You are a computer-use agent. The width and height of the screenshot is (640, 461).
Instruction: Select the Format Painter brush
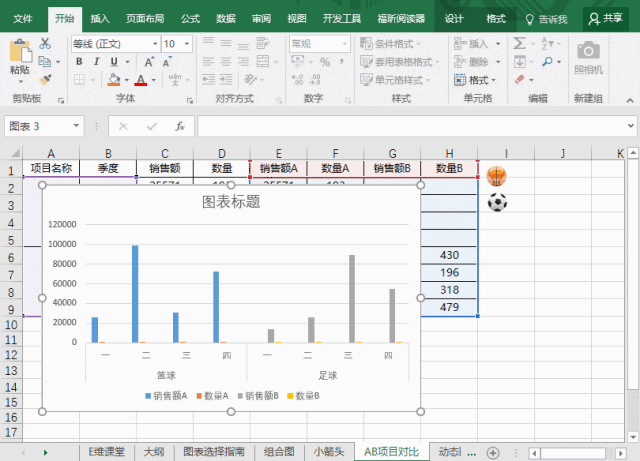coord(45,80)
